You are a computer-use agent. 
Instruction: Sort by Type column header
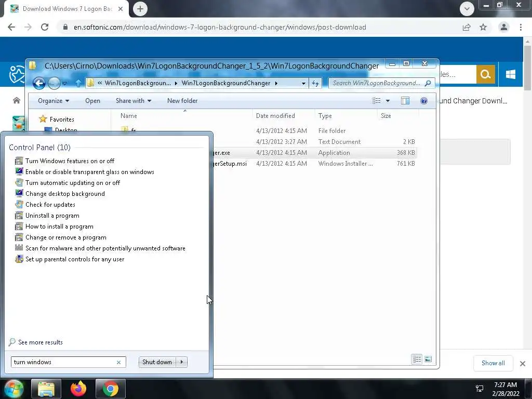[x=325, y=116]
